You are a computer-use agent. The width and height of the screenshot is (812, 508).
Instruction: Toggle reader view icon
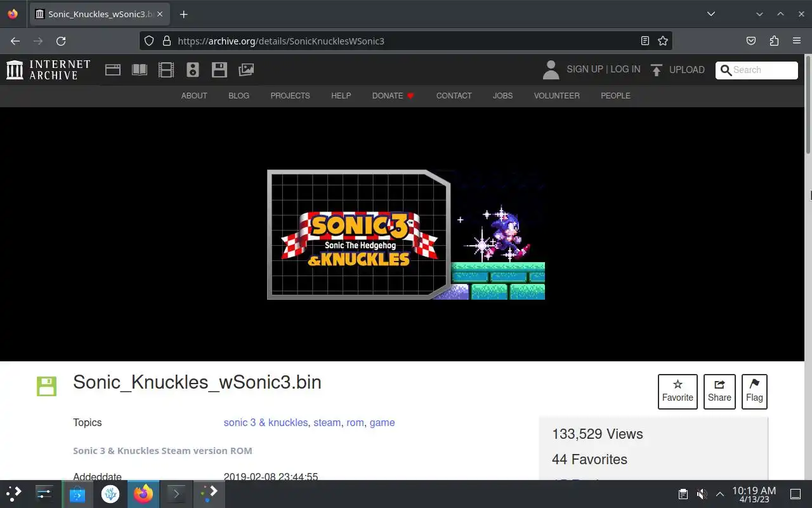tap(645, 41)
